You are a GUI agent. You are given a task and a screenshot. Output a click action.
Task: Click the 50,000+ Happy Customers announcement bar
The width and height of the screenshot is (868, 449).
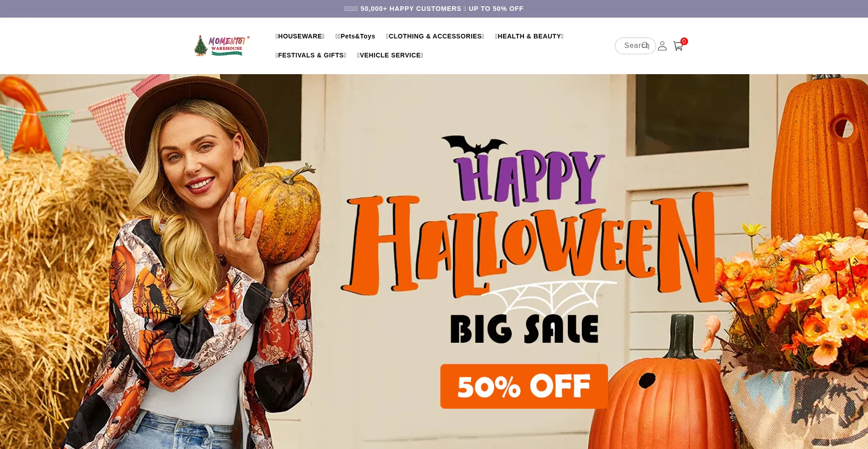tap(434, 9)
